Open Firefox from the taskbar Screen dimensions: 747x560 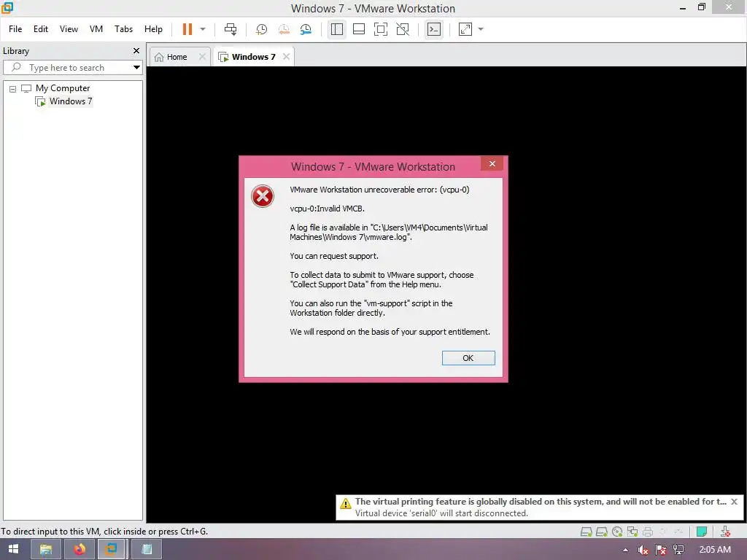tap(79, 550)
